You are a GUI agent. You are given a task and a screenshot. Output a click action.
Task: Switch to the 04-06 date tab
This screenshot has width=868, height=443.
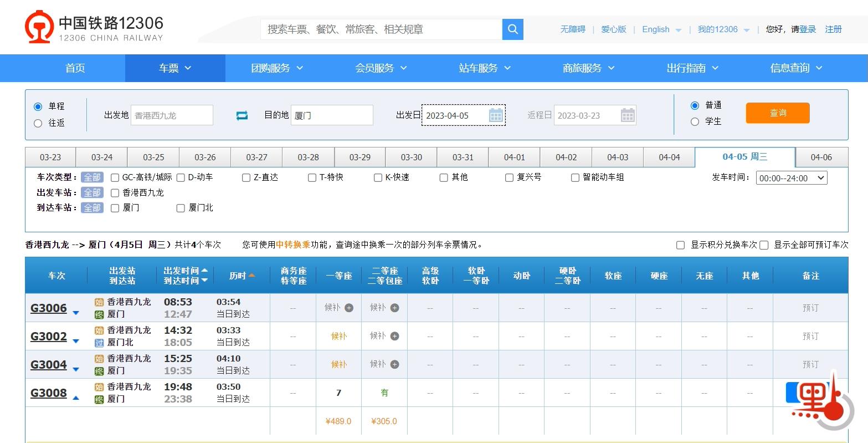tap(821, 156)
